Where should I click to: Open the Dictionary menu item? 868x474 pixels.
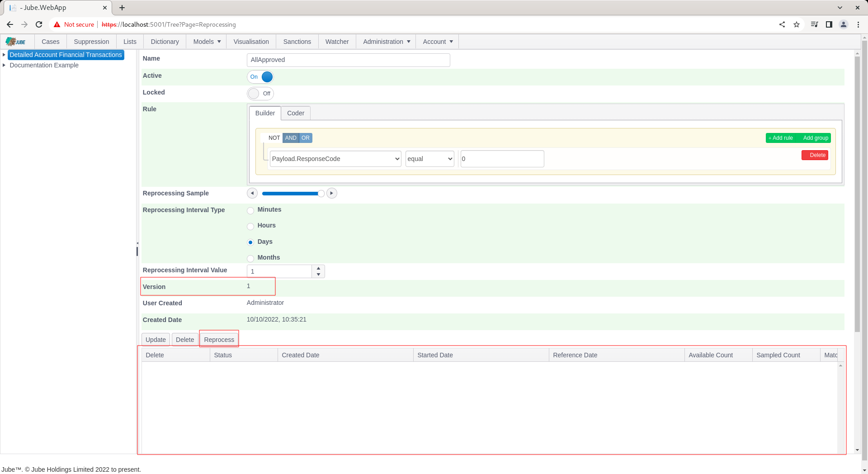(165, 42)
